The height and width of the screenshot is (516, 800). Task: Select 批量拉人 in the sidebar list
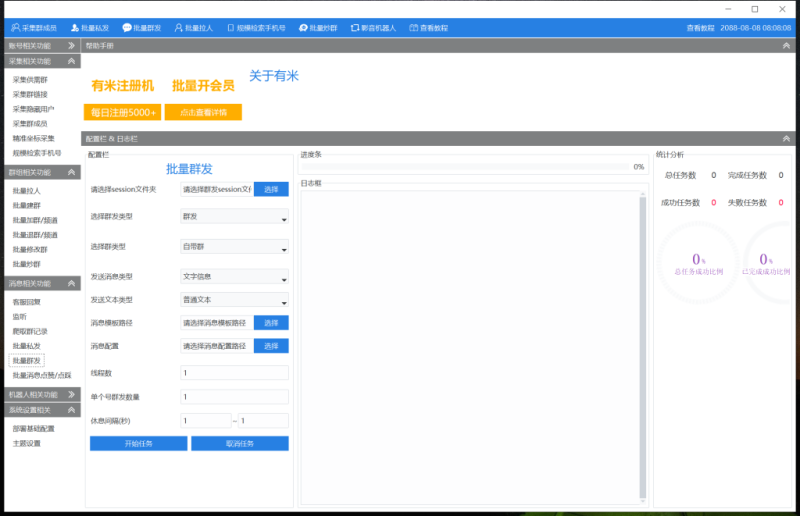pyautogui.click(x=27, y=190)
